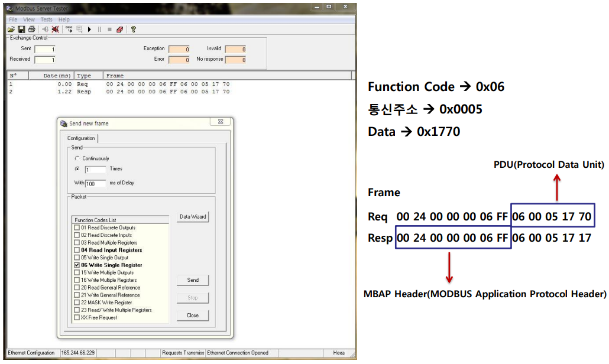Image resolution: width=609 pixels, height=364 pixels.
Task: Pause the frame transmission
Action: coord(99,29)
